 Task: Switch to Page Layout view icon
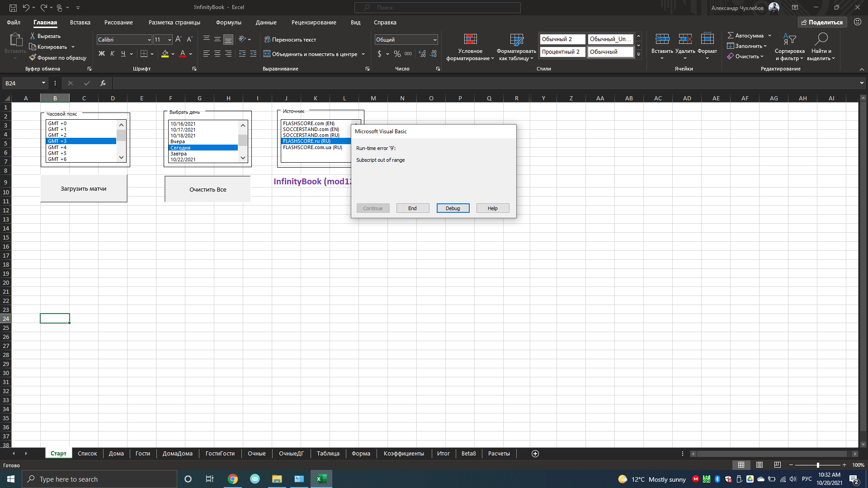click(759, 465)
